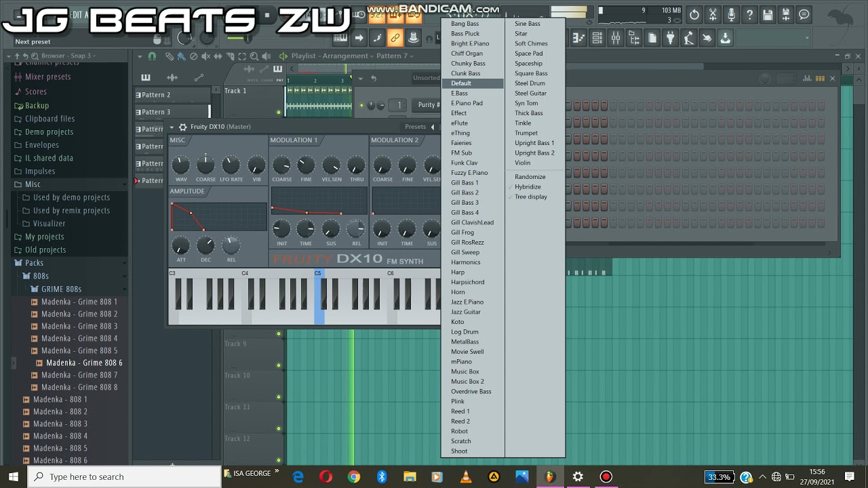Go to previous preset with left arrow
The height and width of the screenshot is (488, 868).
433,127
